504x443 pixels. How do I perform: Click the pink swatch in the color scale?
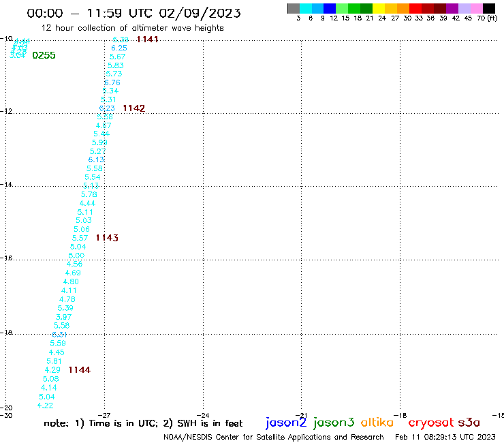click(477, 8)
